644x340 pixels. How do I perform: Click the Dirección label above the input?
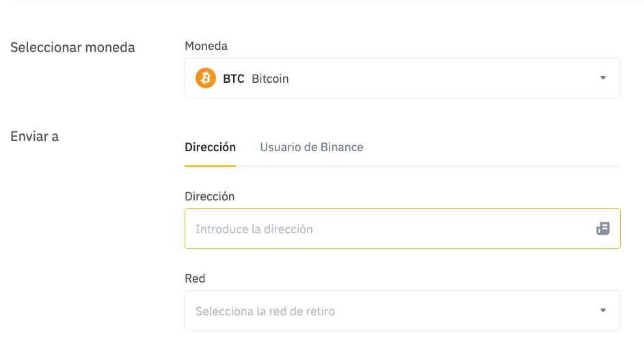coord(209,196)
